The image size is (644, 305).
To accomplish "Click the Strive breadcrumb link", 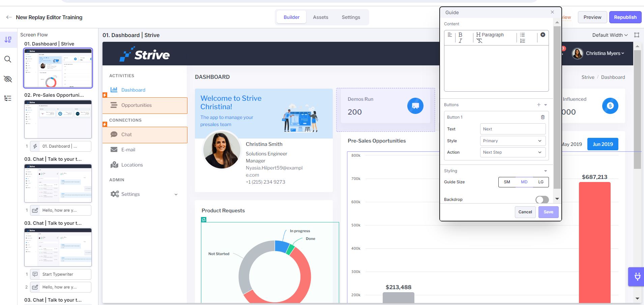I will pos(588,77).
